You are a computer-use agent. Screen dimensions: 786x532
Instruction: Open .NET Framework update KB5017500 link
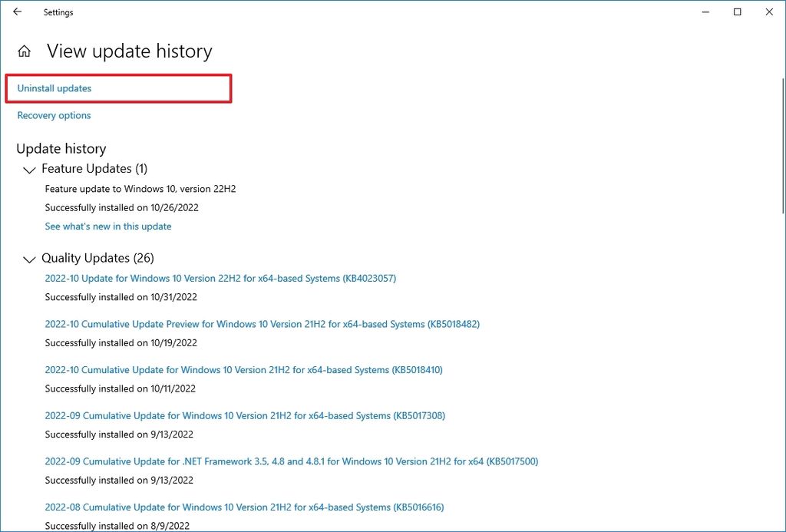coord(292,461)
